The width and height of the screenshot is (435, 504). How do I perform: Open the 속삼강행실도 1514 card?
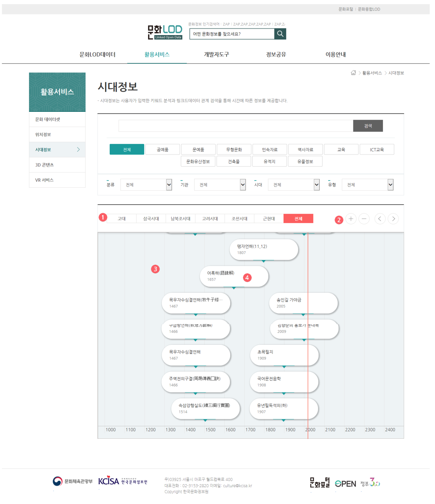pyautogui.click(x=205, y=408)
